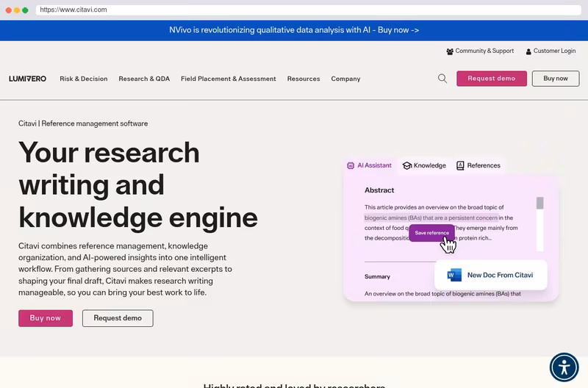The width and height of the screenshot is (588, 388).
Task: Open the Resources menu
Action: point(304,79)
